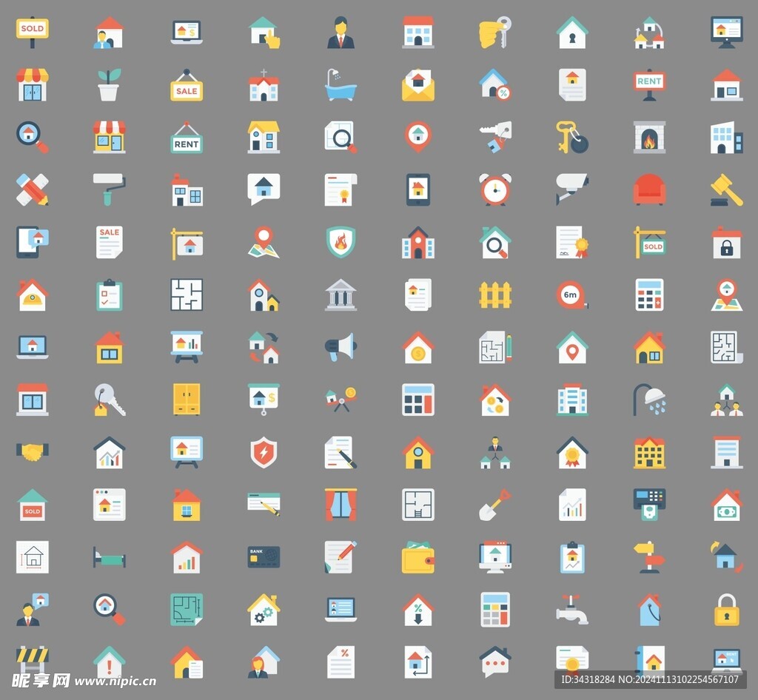758x700 pixels.
Task: Pick the window with red curtains icon
Action: 341,505
